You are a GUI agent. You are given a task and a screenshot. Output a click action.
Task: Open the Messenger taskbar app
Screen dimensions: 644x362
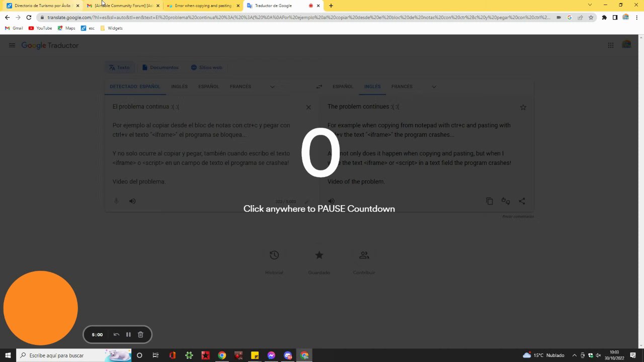(x=271, y=355)
